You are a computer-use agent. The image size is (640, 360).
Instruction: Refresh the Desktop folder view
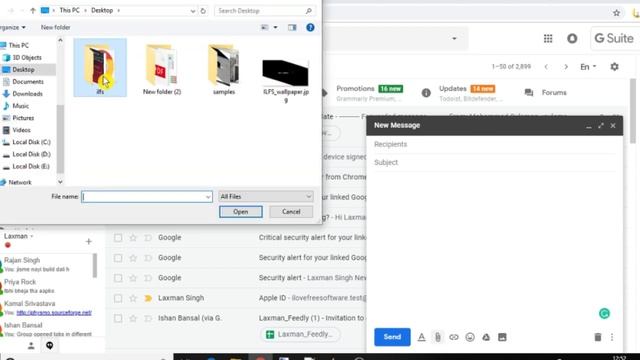point(203,11)
